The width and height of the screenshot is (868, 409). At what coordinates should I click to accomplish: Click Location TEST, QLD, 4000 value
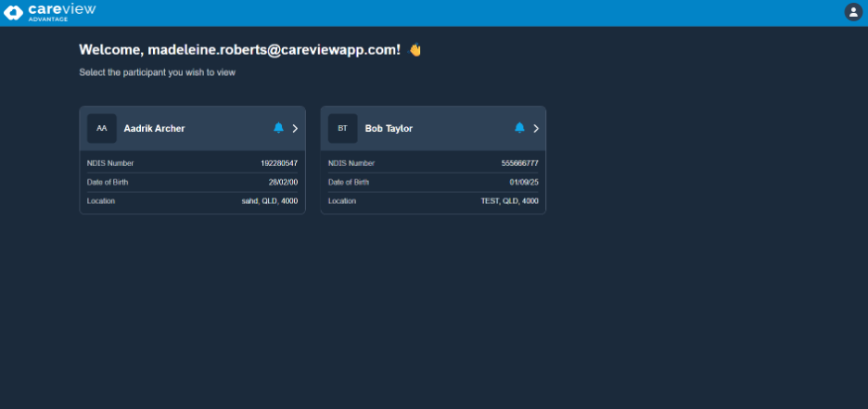tap(509, 200)
